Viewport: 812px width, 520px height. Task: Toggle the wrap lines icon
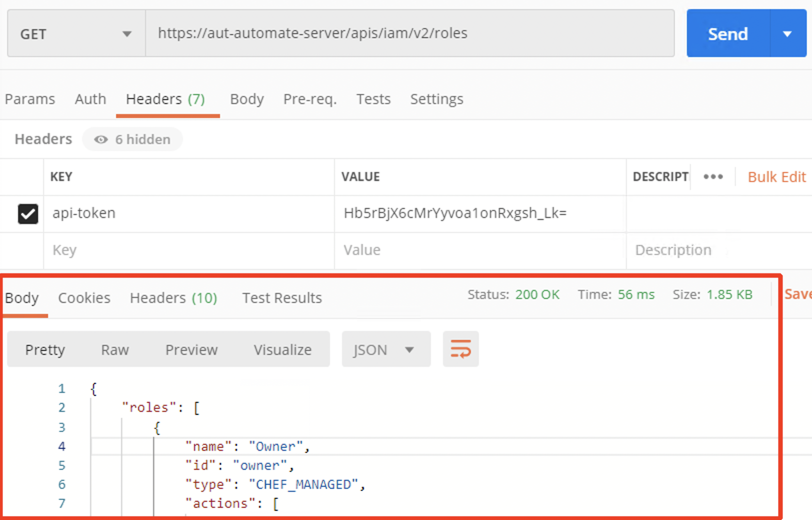[x=460, y=349]
